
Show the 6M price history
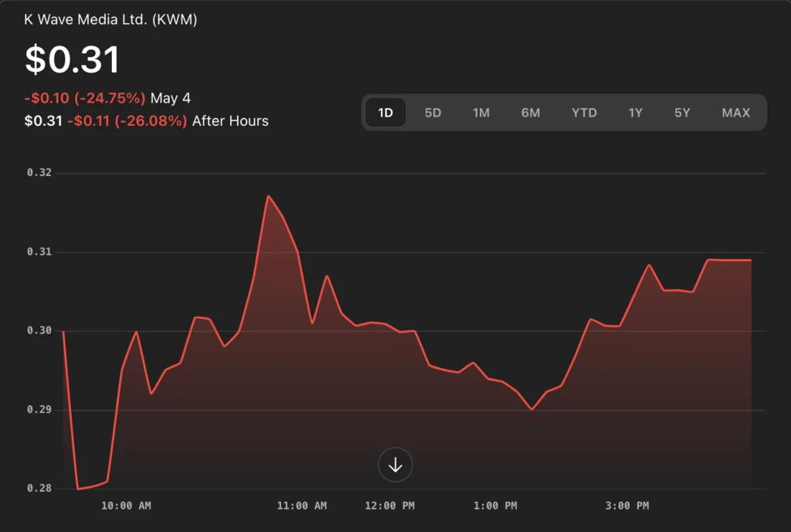[530, 113]
